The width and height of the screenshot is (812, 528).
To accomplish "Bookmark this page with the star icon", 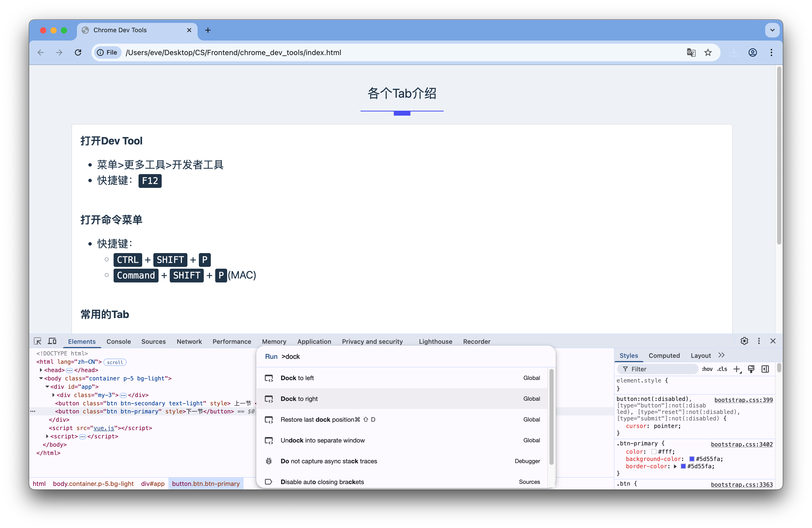I will coord(708,52).
